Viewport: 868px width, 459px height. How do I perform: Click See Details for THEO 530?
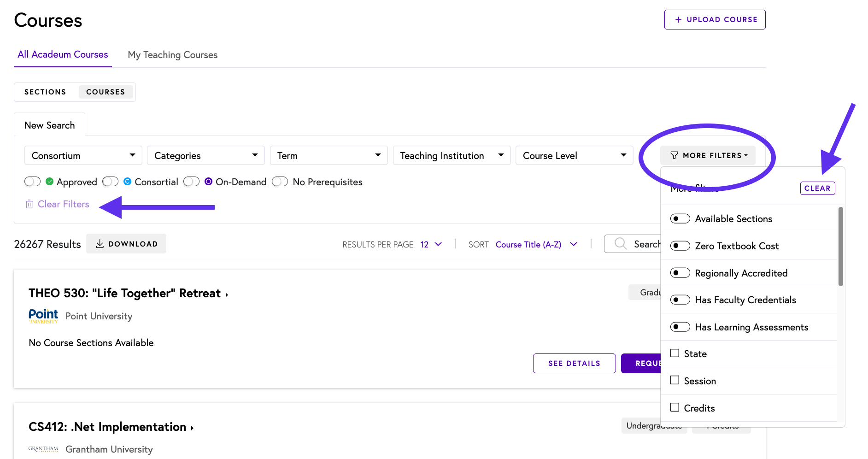pyautogui.click(x=574, y=363)
